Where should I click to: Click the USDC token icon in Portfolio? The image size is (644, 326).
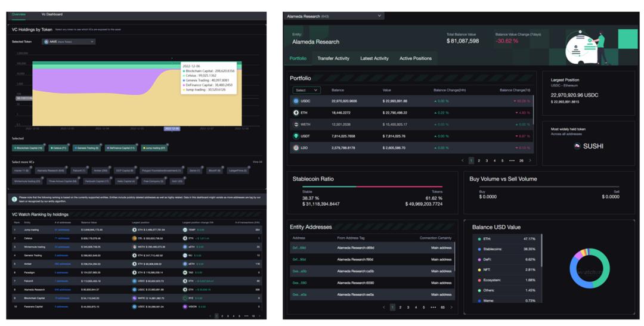296,101
